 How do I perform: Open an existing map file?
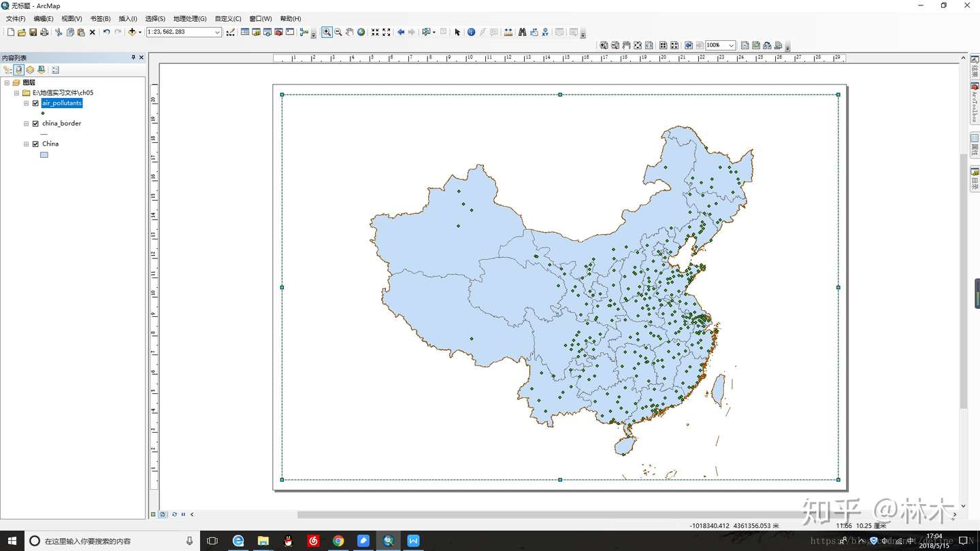22,32
